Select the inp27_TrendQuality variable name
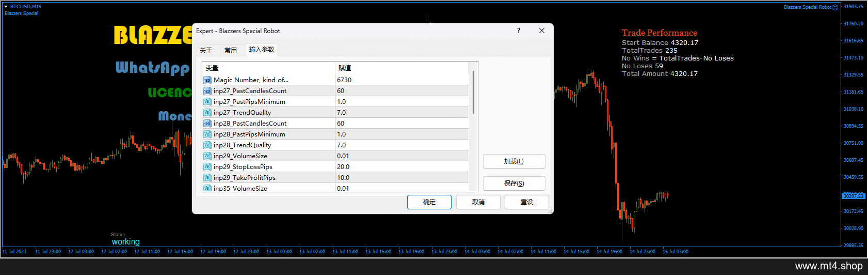 coord(242,113)
